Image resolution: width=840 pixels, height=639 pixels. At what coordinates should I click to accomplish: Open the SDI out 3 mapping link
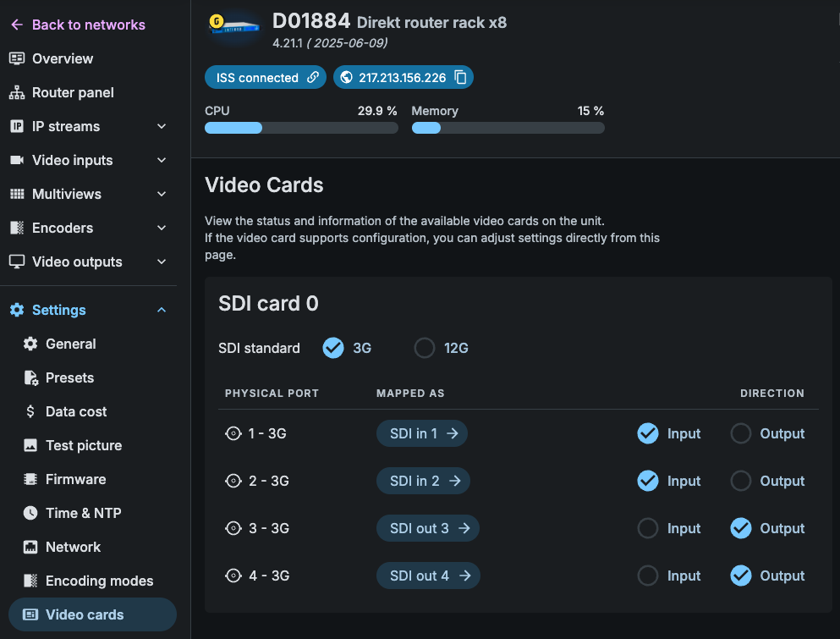point(427,528)
